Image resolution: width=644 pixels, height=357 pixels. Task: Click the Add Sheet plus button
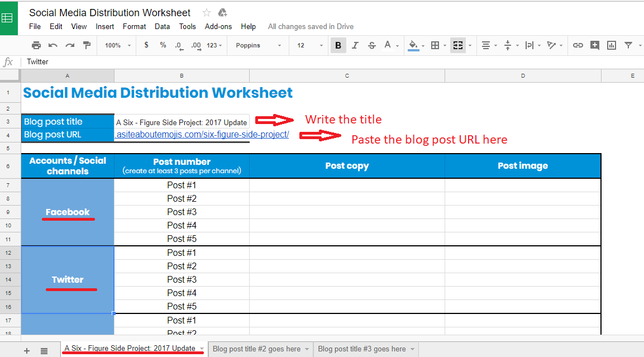click(27, 350)
